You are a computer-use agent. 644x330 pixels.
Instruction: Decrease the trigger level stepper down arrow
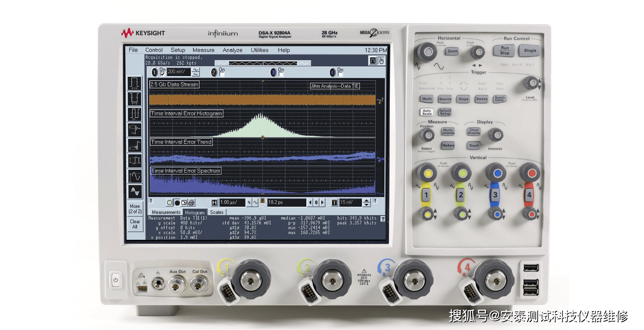coord(367,205)
